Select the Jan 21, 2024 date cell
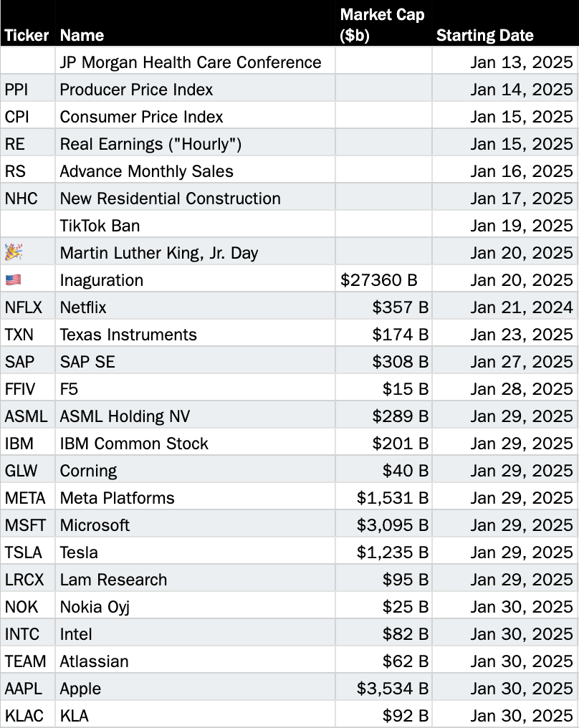 (522, 307)
